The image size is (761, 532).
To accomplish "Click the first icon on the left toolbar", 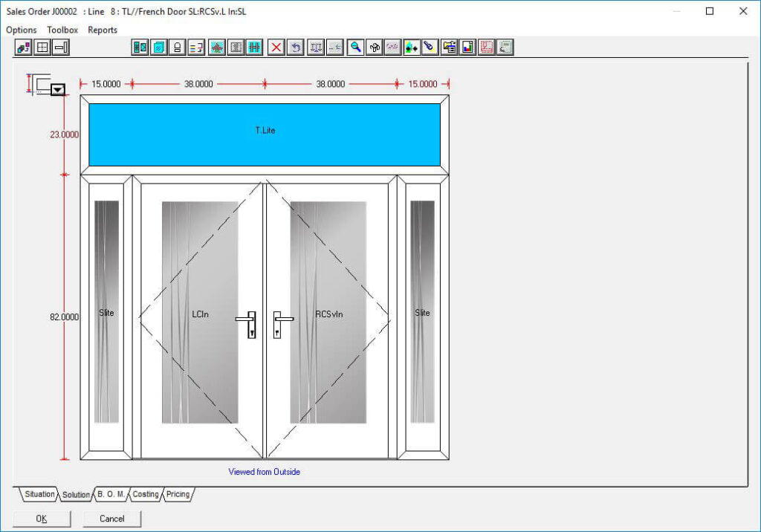I will click(24, 48).
